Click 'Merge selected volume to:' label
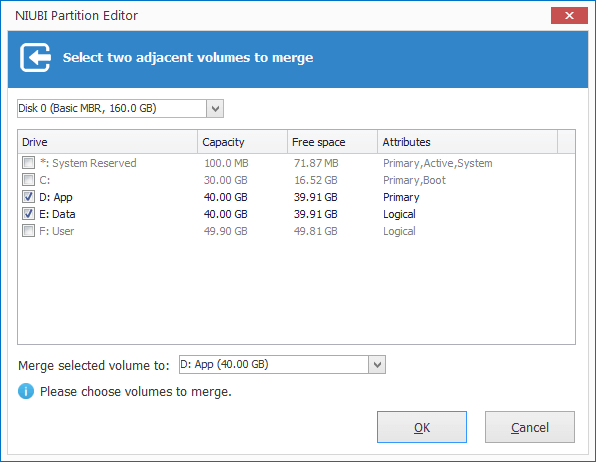 pos(94,365)
